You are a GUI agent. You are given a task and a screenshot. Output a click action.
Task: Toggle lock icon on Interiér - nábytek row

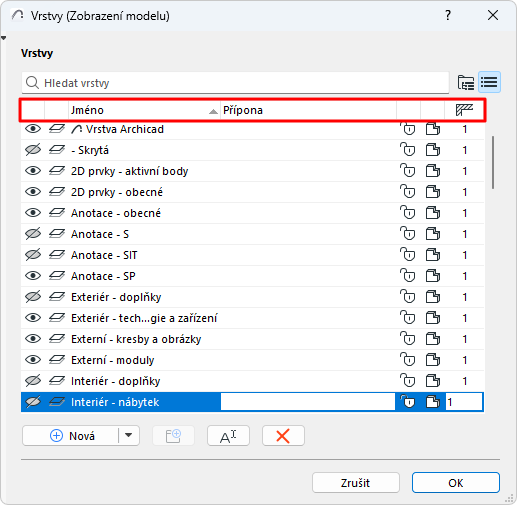(x=408, y=402)
